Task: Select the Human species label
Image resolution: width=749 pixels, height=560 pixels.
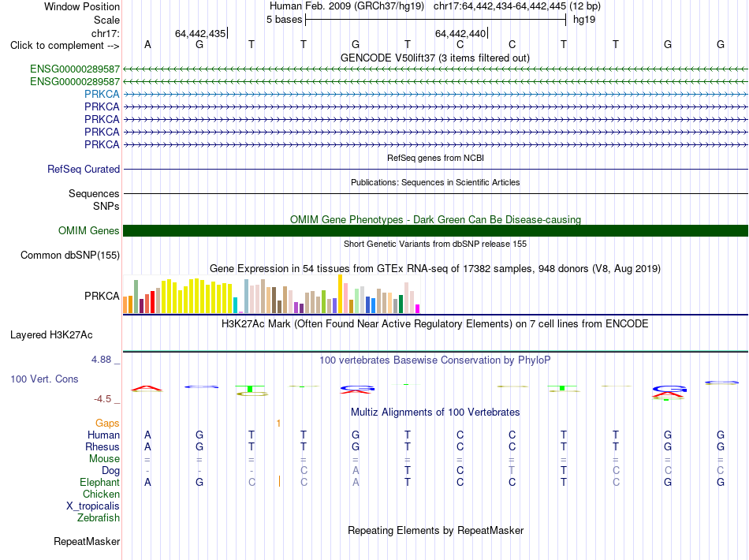Action: pyautogui.click(x=103, y=435)
